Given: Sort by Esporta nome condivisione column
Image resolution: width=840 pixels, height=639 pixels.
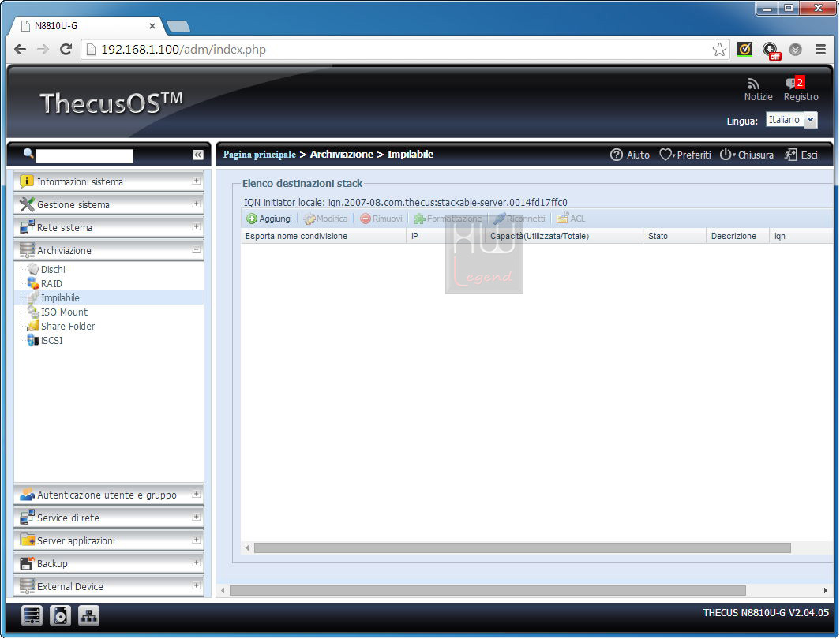Looking at the screenshot, I should 324,236.
